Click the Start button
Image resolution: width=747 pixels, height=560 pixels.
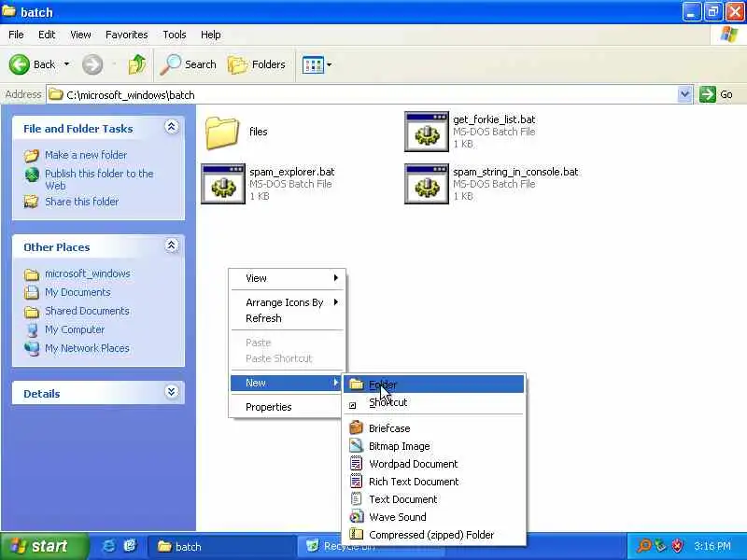(44, 546)
